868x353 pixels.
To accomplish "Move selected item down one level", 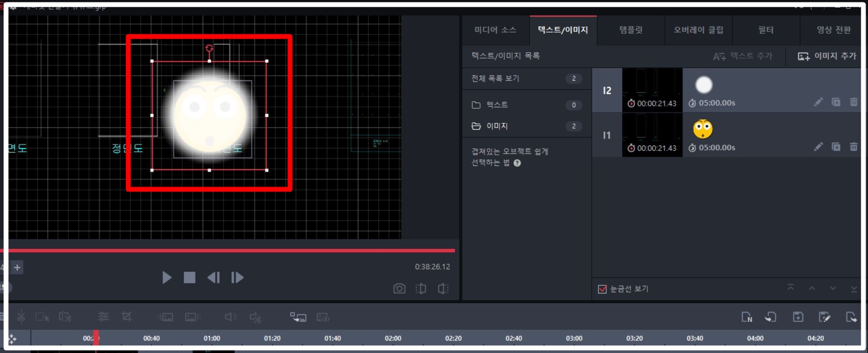I will [833, 288].
